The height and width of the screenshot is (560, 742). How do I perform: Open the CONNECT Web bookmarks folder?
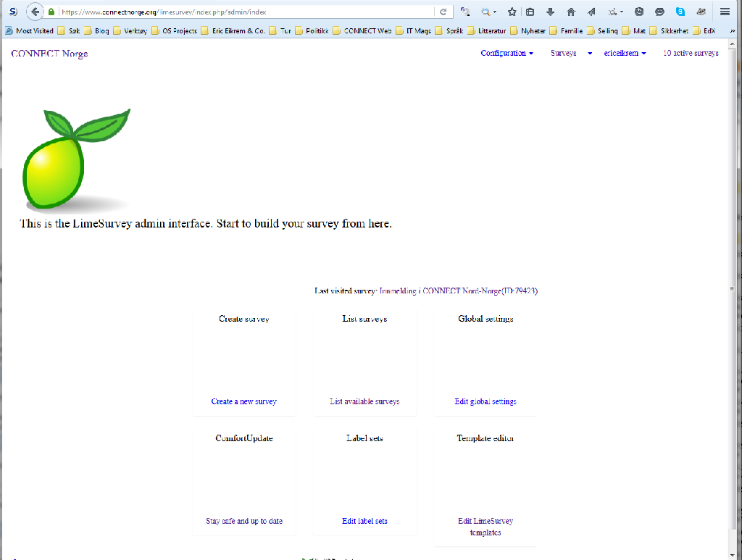point(362,30)
